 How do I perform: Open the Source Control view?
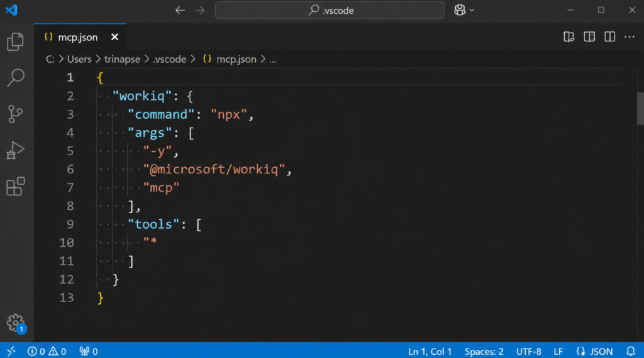[15, 114]
